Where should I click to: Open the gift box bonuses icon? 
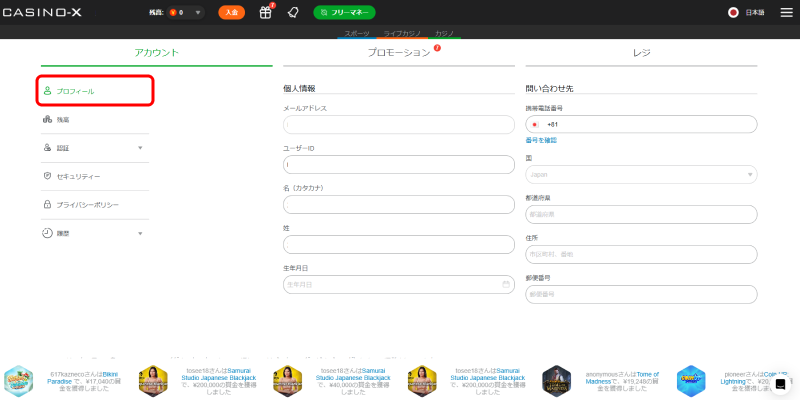click(x=266, y=12)
